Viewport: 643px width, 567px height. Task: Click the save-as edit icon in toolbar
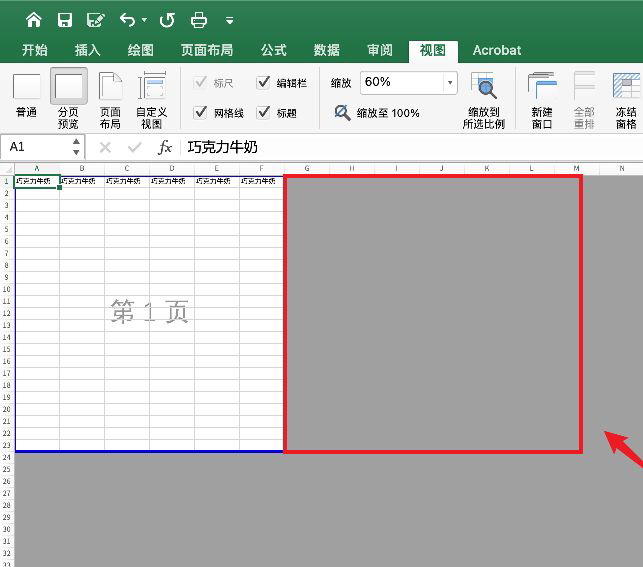click(96, 20)
